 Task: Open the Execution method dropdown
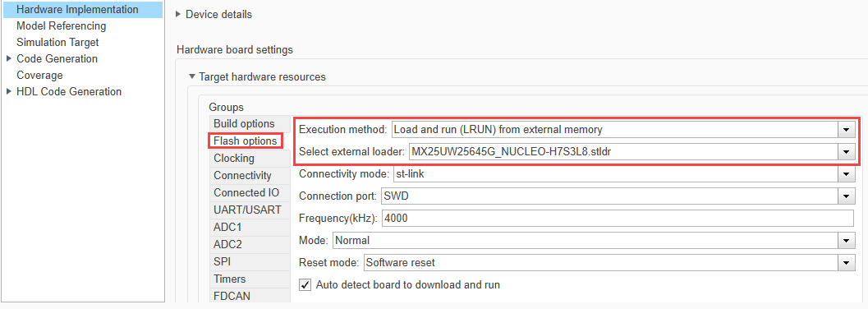846,130
